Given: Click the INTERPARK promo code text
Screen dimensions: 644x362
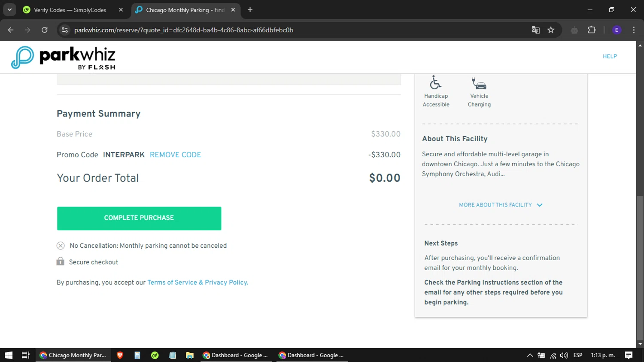Looking at the screenshot, I should (124, 155).
